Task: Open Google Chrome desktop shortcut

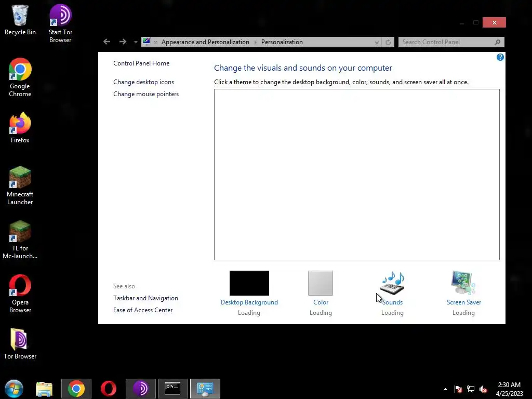Action: pos(20,77)
